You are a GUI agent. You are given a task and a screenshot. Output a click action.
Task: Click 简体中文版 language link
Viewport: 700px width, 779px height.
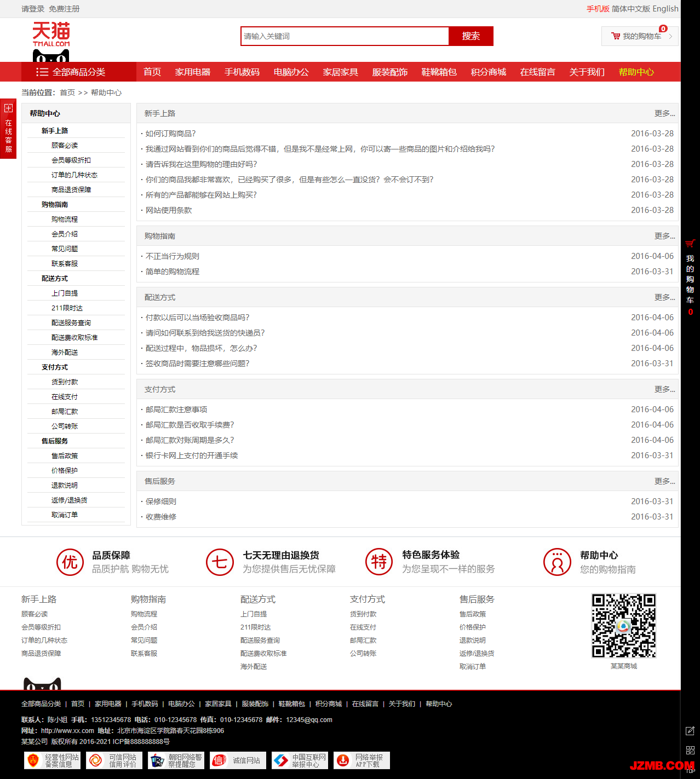pyautogui.click(x=631, y=9)
